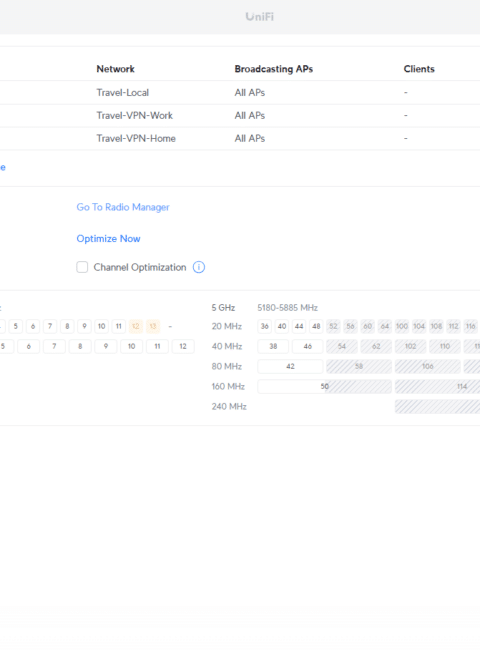This screenshot has width=480, height=650.
Task: Open the Go To Radio Manager link
Action: (x=123, y=207)
